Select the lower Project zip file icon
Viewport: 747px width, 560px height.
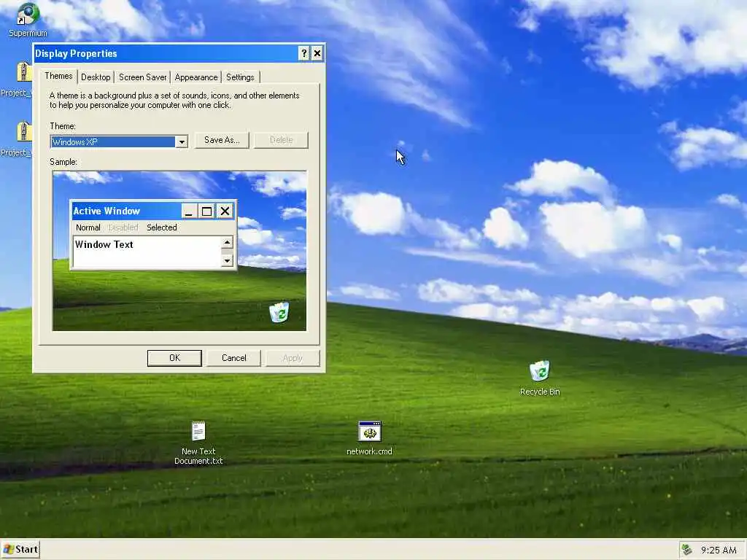pos(23,133)
